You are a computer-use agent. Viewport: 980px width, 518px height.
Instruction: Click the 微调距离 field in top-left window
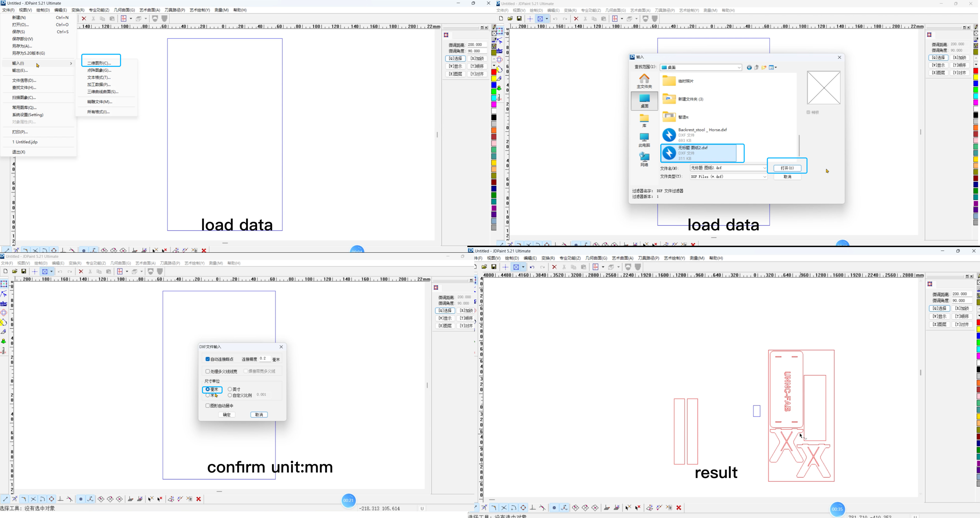(477, 45)
